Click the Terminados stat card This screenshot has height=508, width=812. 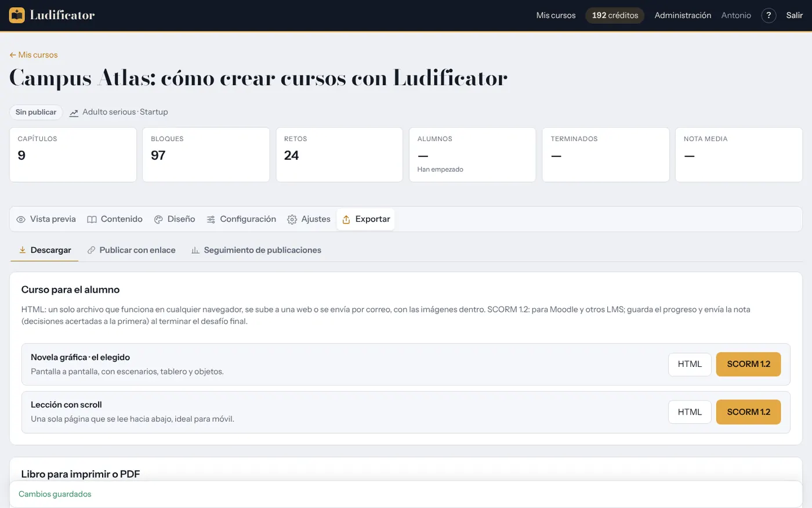pyautogui.click(x=606, y=155)
